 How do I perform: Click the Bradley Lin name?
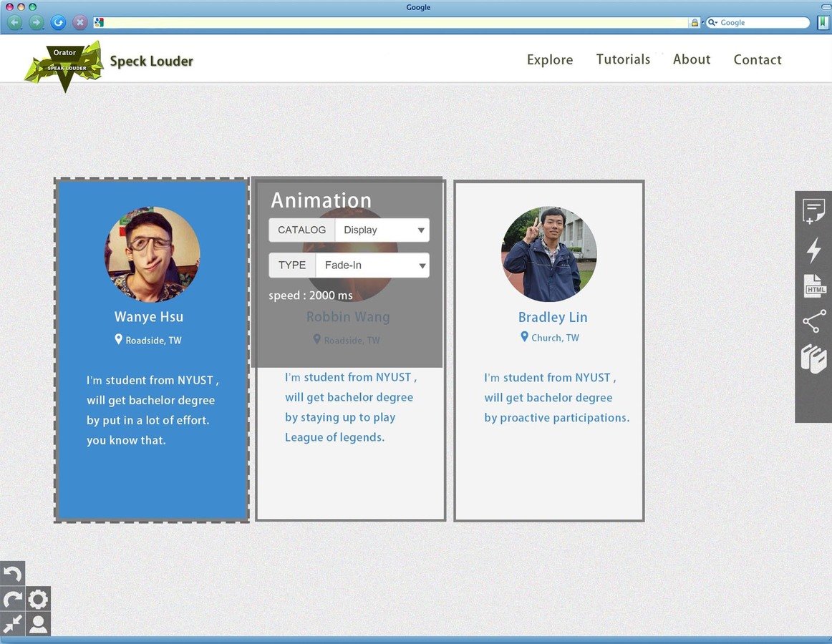click(552, 317)
